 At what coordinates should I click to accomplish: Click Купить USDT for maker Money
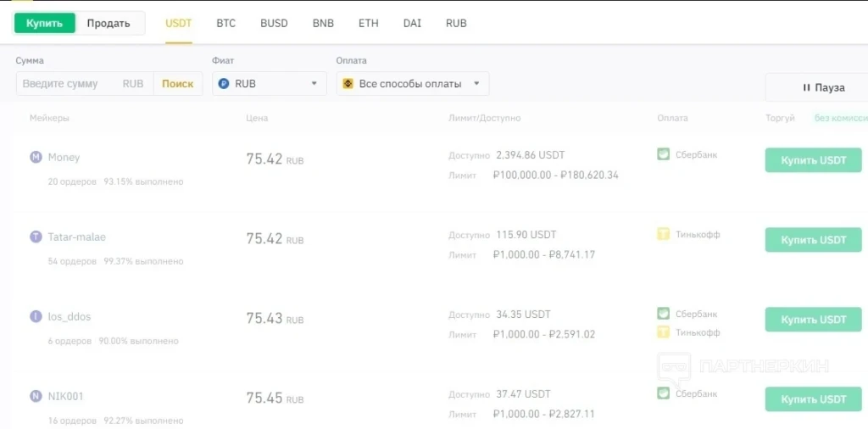[813, 160]
